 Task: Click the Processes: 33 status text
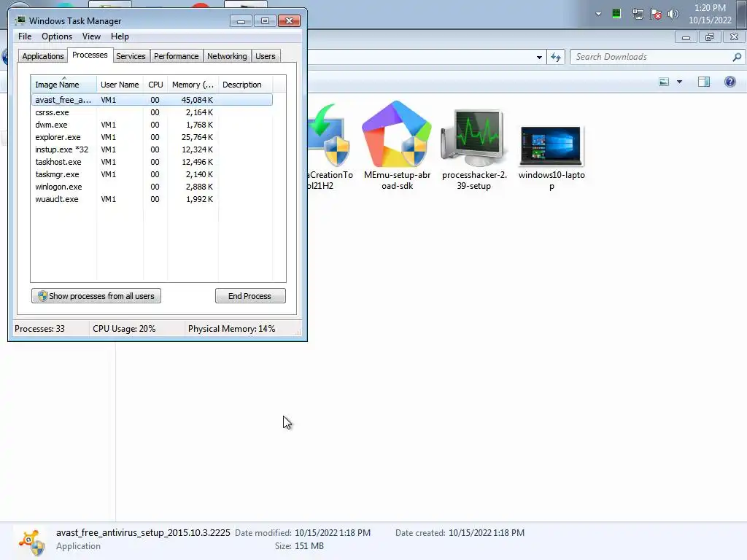pyautogui.click(x=39, y=329)
